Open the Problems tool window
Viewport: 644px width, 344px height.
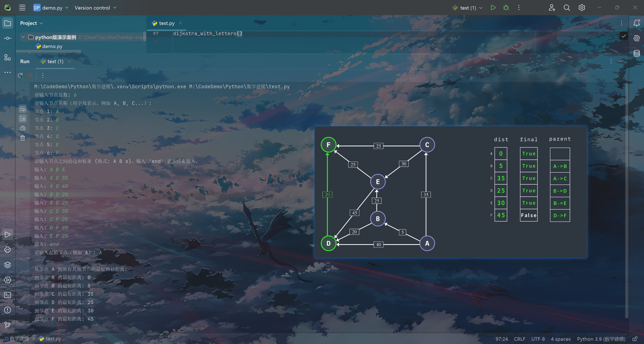pos(8,310)
